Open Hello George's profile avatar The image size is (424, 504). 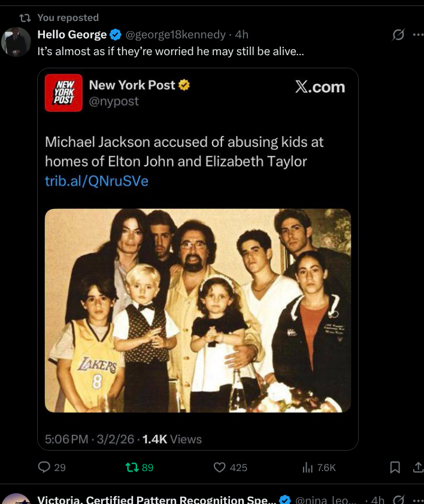pos(16,42)
